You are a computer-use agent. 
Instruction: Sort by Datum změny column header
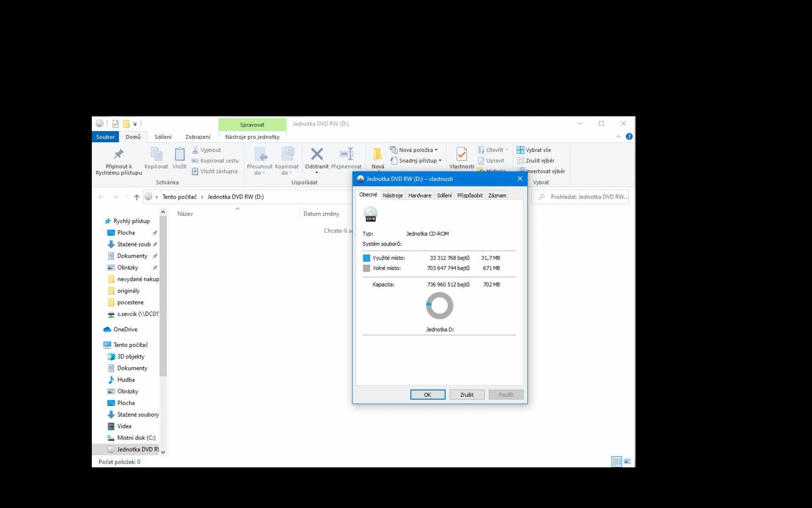pos(321,214)
